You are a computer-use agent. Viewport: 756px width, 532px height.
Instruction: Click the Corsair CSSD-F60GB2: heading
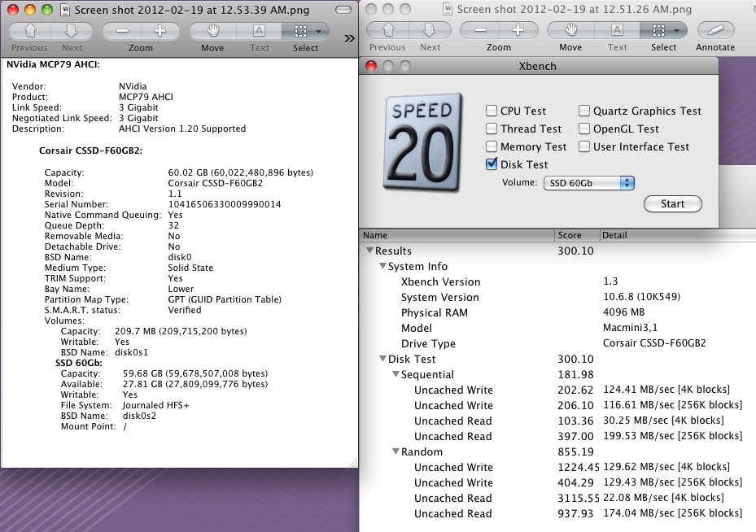(90, 150)
